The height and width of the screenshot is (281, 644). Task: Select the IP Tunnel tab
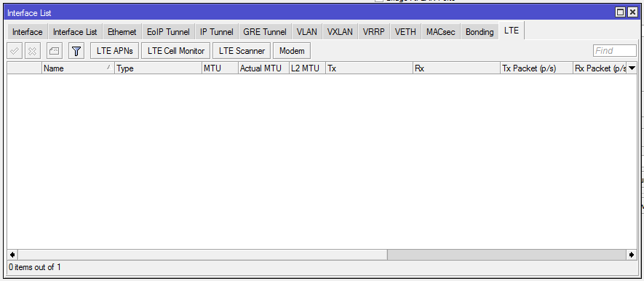click(x=216, y=32)
